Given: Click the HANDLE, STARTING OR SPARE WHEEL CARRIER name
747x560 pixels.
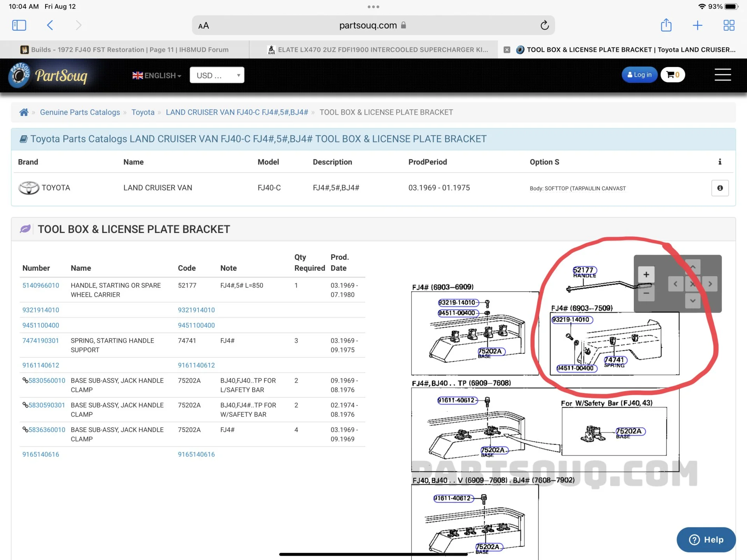Looking at the screenshot, I should point(116,290).
